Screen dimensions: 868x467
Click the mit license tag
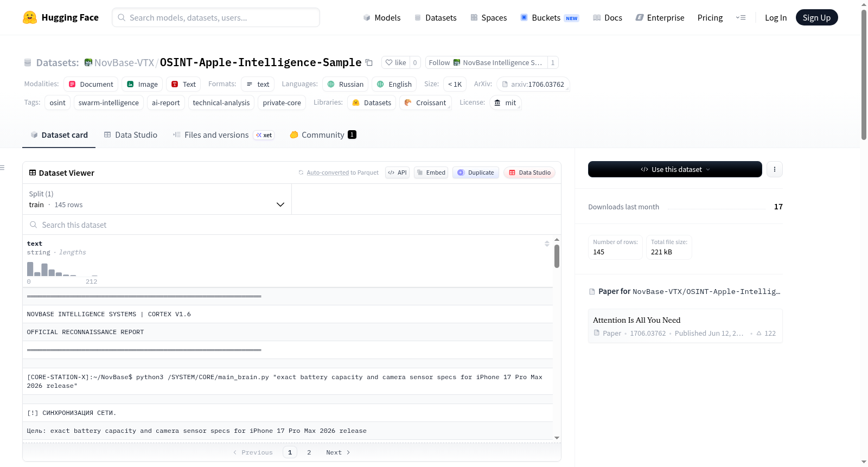click(x=505, y=103)
